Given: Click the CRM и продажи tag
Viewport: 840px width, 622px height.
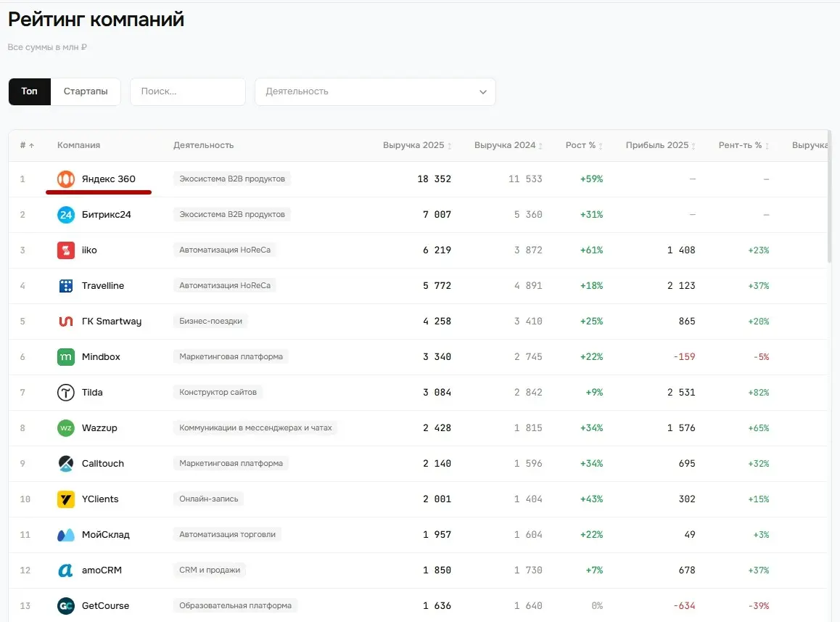Looking at the screenshot, I should pyautogui.click(x=210, y=570).
